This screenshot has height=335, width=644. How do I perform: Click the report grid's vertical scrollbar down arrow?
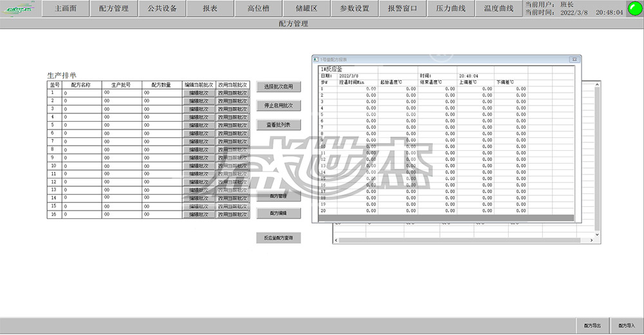tap(596, 233)
